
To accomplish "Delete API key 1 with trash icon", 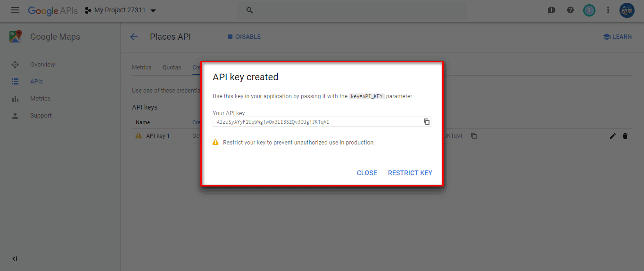I will pos(625,136).
